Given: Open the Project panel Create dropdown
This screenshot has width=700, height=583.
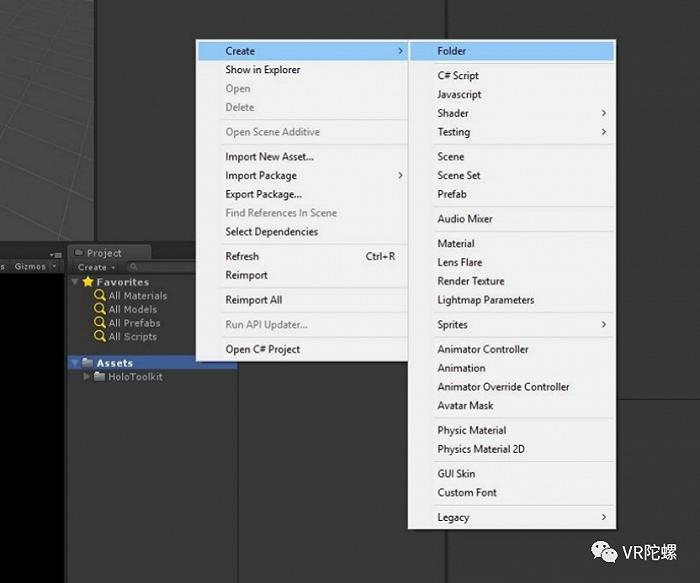Looking at the screenshot, I should [x=96, y=267].
